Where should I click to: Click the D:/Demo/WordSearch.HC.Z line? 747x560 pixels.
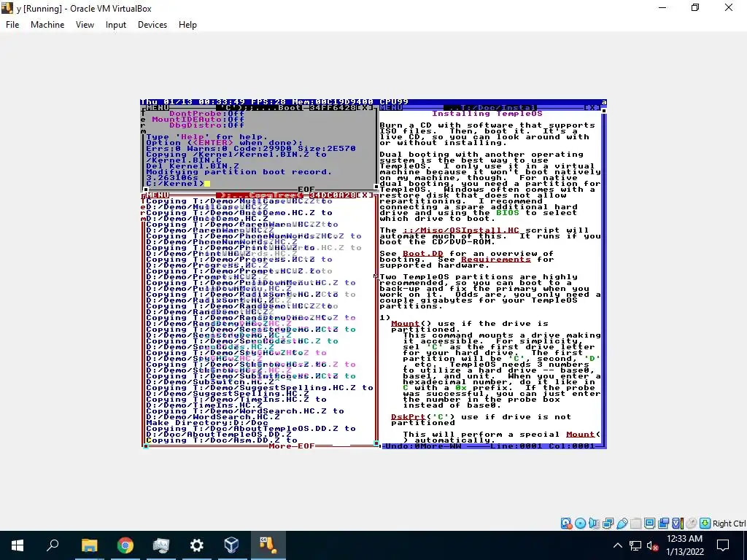pos(213,416)
